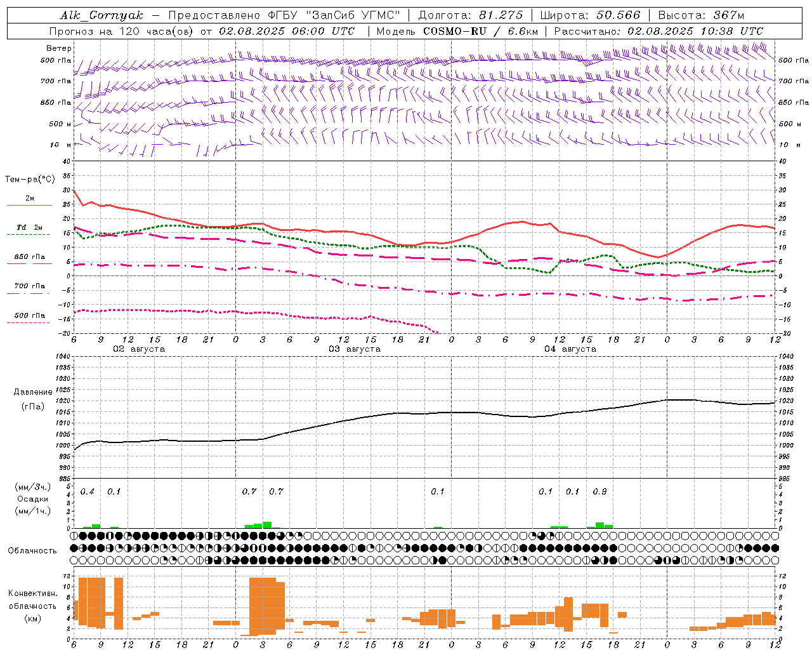This screenshot has width=812, height=650.
Task: Click the Конвективн. convective cloud label
Action: pyautogui.click(x=32, y=594)
